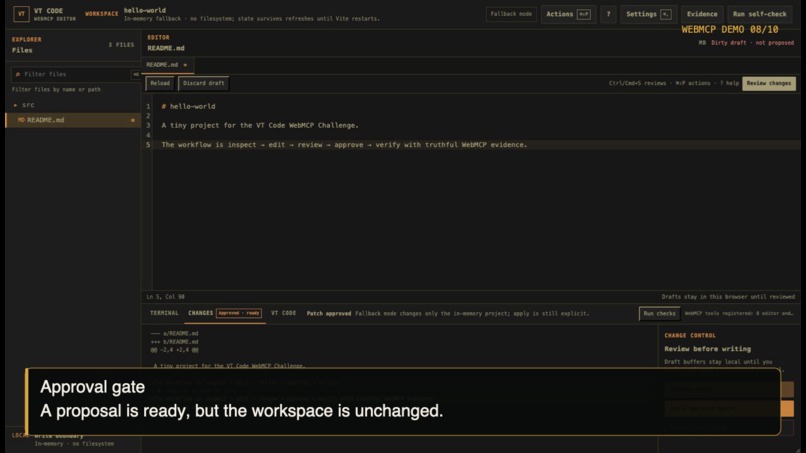The width and height of the screenshot is (806, 453).
Task: Click line number 2 in the gutter
Action: tap(148, 116)
